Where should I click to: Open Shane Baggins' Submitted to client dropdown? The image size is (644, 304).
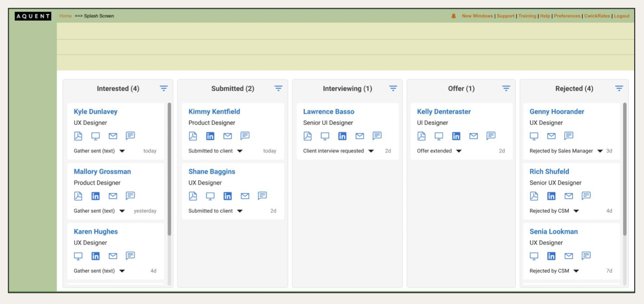tap(240, 211)
